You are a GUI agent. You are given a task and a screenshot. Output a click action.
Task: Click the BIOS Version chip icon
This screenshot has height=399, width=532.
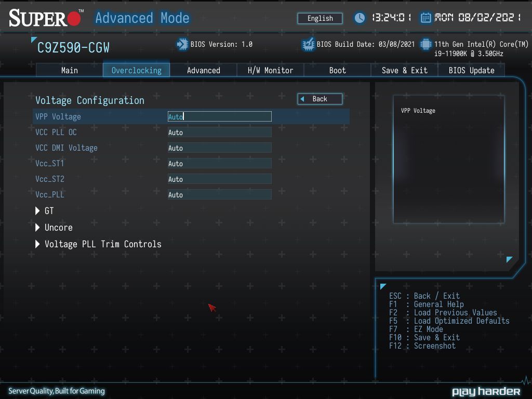coord(182,45)
